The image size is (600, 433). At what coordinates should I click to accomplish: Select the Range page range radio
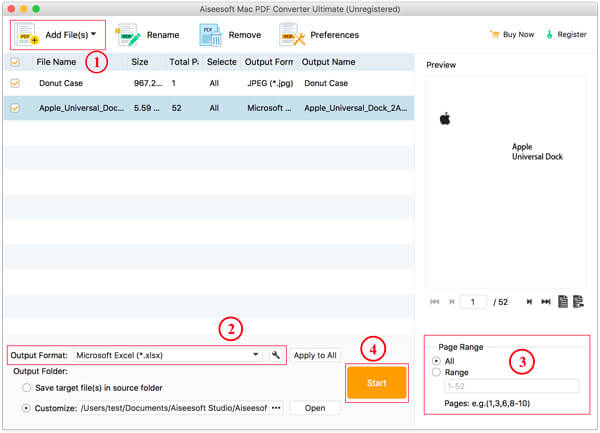pos(436,372)
